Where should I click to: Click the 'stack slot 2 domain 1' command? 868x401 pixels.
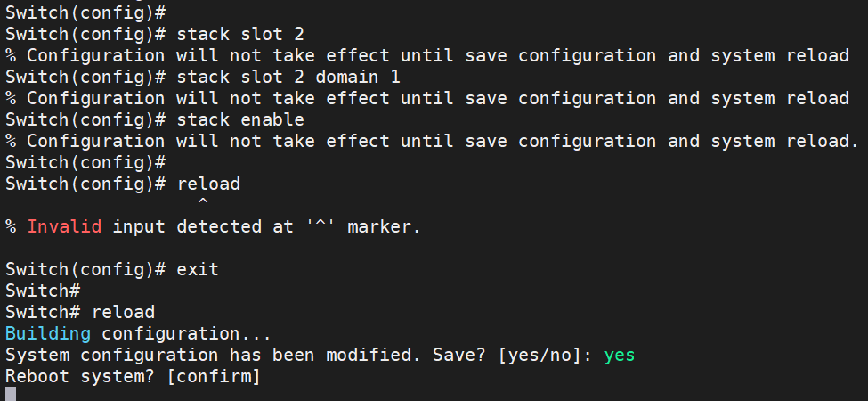click(x=288, y=77)
